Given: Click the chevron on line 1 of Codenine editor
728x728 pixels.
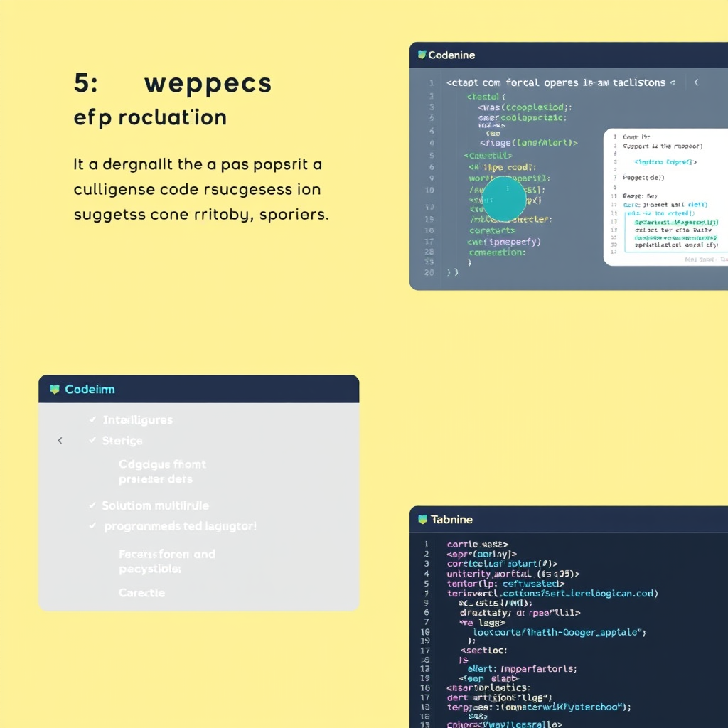Looking at the screenshot, I should coord(697,82).
